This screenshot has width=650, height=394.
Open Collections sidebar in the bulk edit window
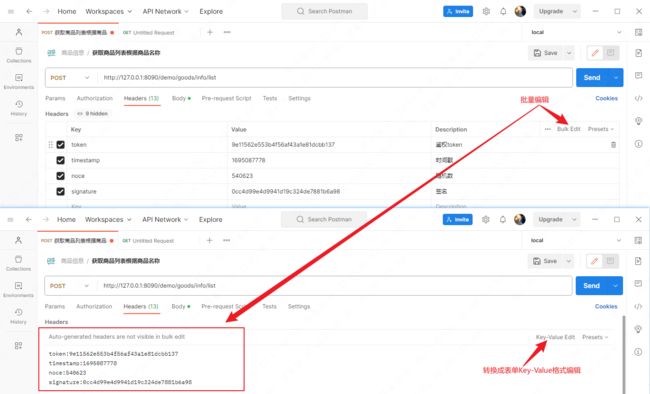[x=18, y=263]
